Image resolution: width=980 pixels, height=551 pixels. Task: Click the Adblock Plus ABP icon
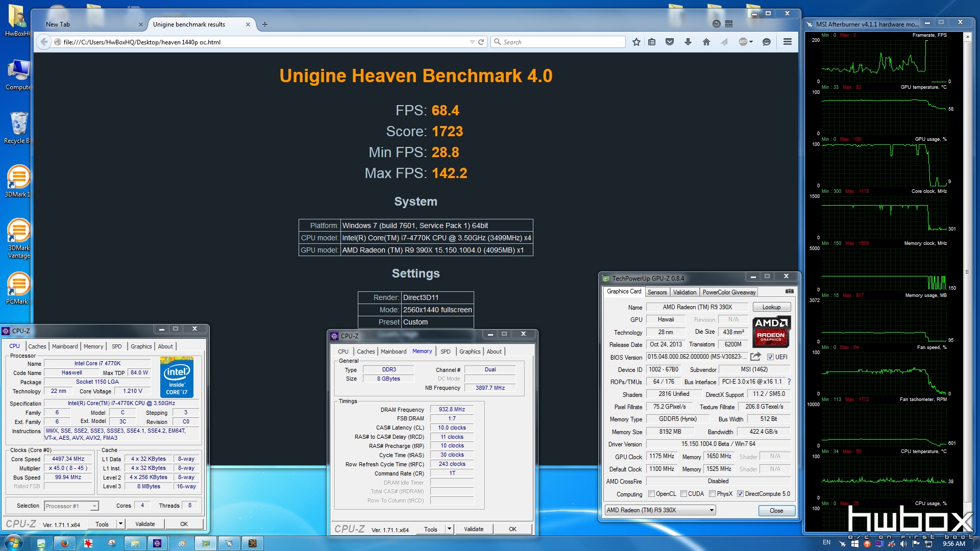(x=743, y=42)
